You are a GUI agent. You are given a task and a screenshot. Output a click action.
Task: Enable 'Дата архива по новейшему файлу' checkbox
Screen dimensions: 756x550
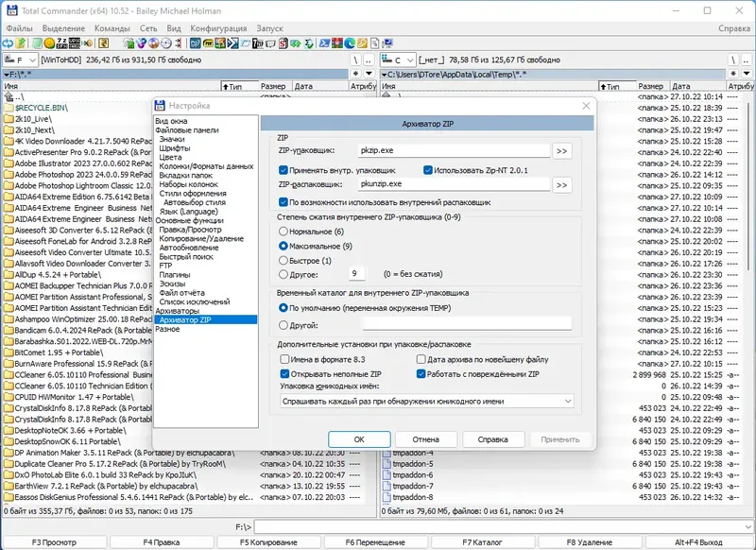421,359
